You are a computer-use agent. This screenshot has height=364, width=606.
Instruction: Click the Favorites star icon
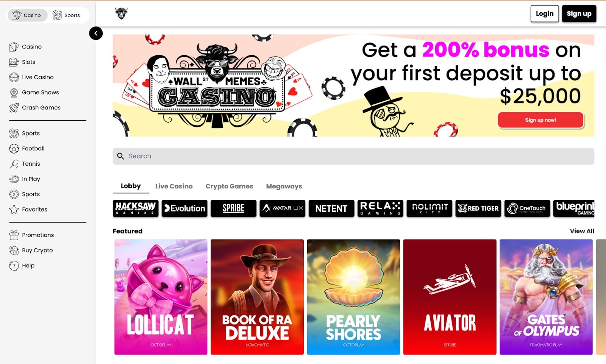tap(14, 210)
